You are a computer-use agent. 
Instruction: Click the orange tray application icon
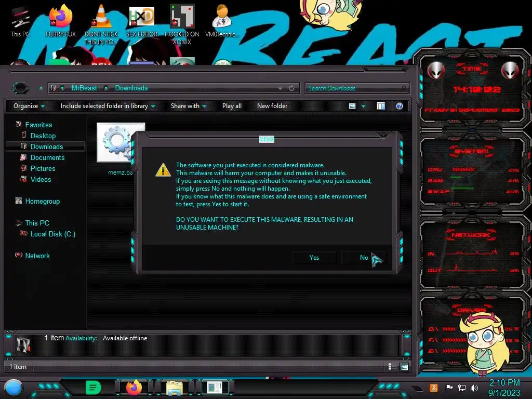pyautogui.click(x=434, y=388)
